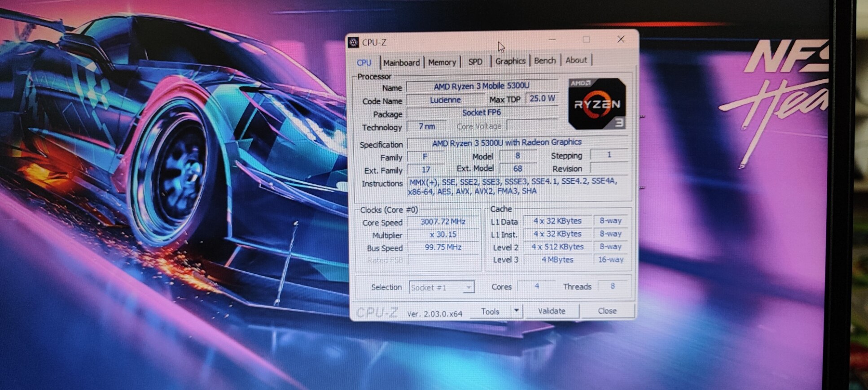Open the Bench tab
The height and width of the screenshot is (390, 868).
(x=545, y=61)
